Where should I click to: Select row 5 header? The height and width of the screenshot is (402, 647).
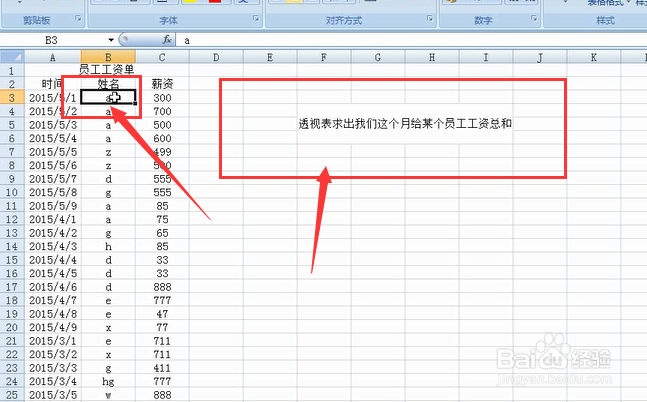(12, 125)
